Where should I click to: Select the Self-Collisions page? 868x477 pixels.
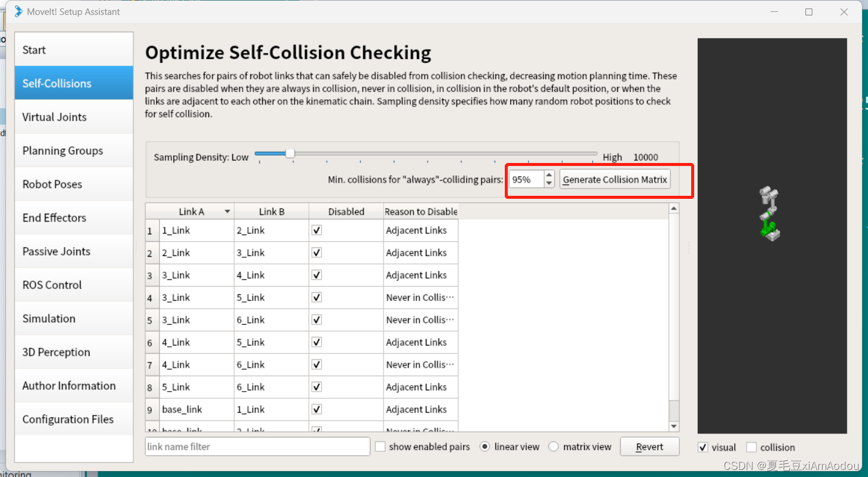73,83
